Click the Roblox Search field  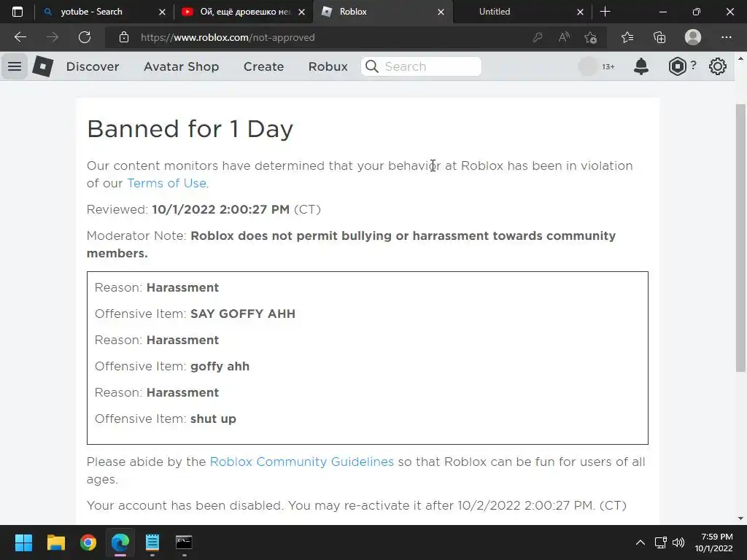tap(421, 66)
